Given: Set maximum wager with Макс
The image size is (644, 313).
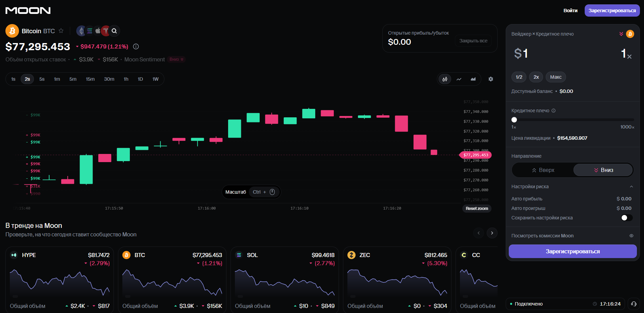Looking at the screenshot, I should [556, 77].
